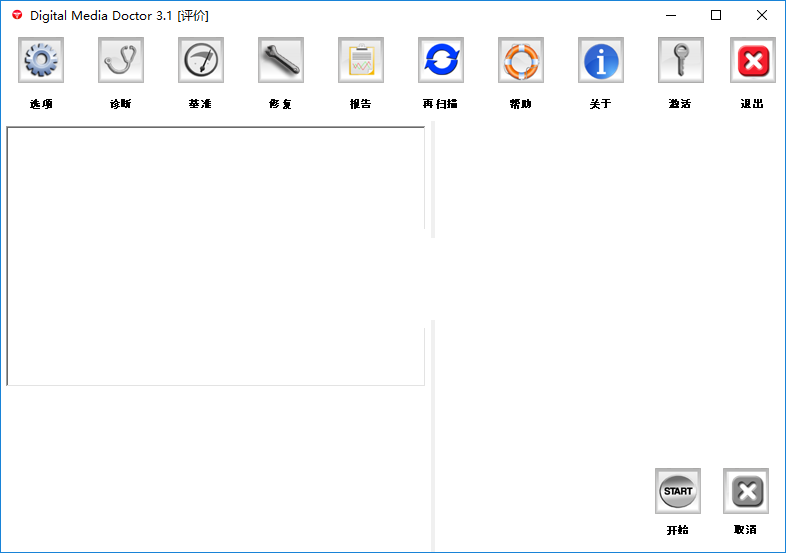The height and width of the screenshot is (553, 786).
Task: Click the 诊断 (Diagnose) stethoscope icon
Action: click(121, 61)
